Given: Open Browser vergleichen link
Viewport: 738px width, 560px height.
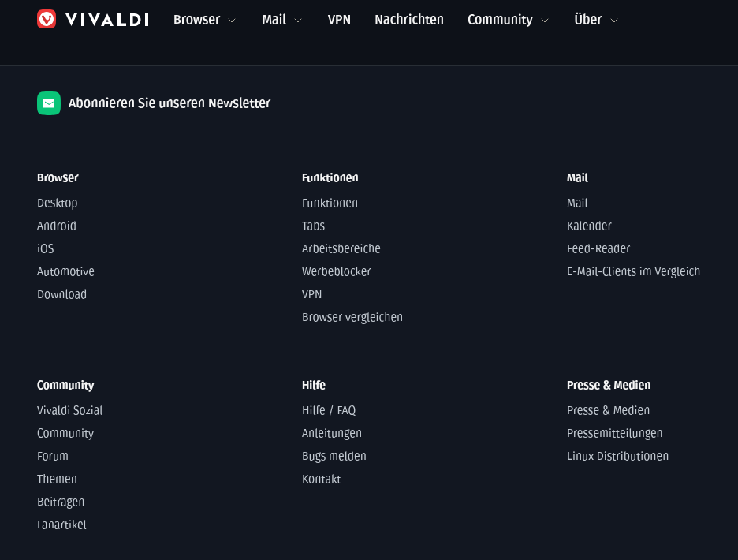Looking at the screenshot, I should 352,317.
